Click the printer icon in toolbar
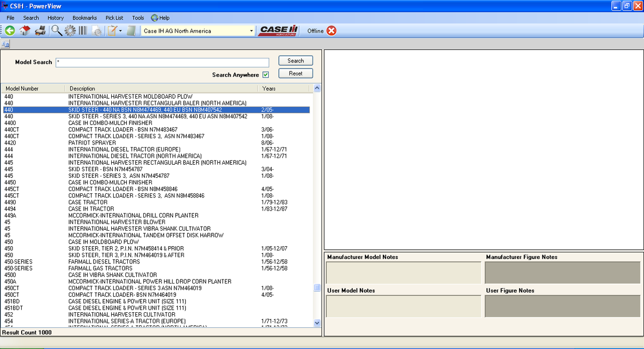 40,31
